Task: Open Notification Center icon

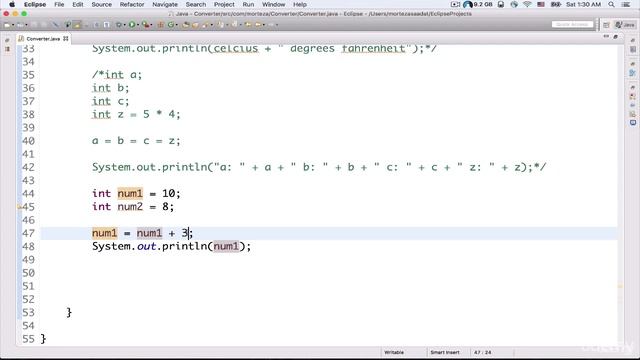Action: point(626,4)
